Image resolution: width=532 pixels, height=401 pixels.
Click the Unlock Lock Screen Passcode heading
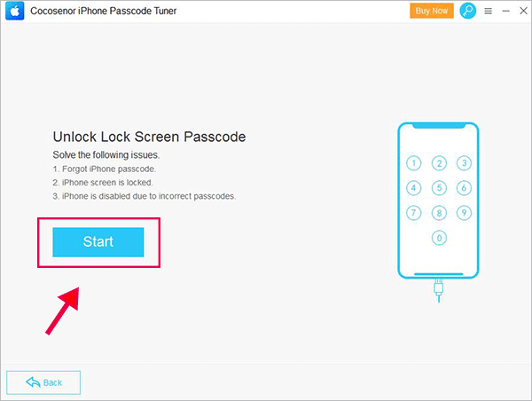(149, 137)
